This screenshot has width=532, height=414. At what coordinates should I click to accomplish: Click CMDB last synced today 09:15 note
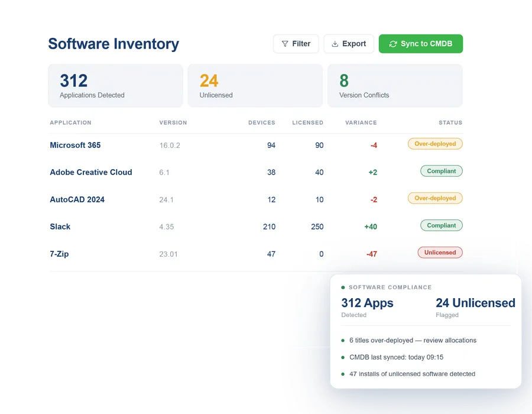[x=396, y=357]
